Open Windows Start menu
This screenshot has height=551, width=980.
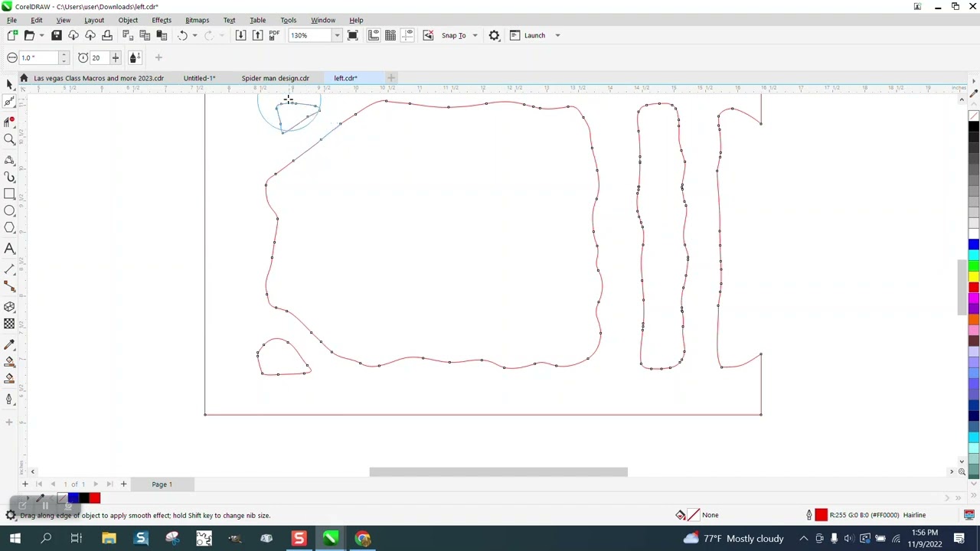pyautogui.click(x=15, y=539)
